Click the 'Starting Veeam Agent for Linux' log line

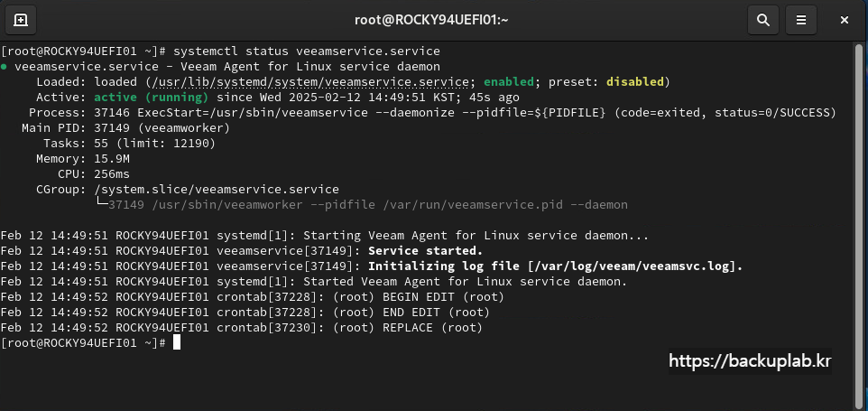point(324,236)
